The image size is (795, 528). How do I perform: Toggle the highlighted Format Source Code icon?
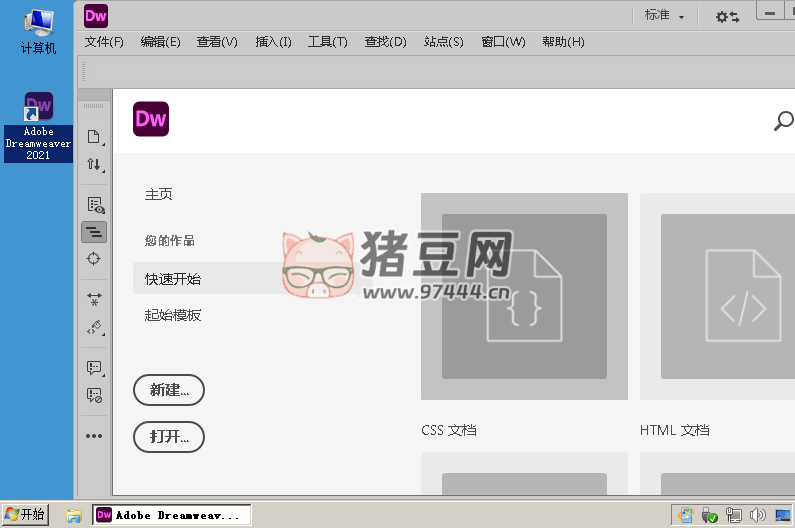pos(94,232)
